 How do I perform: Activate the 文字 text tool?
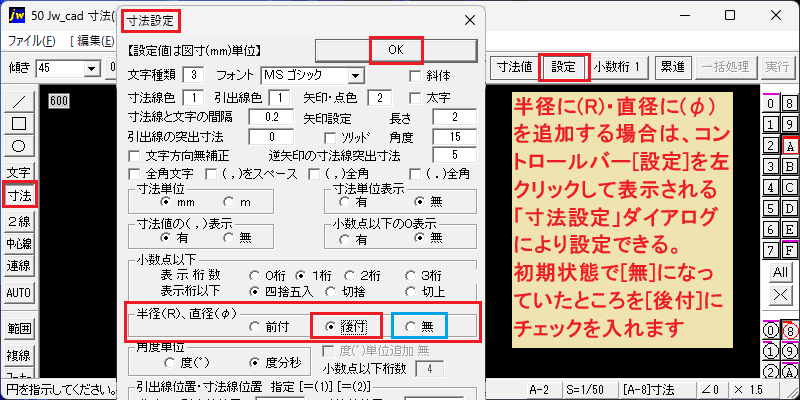tap(19, 172)
